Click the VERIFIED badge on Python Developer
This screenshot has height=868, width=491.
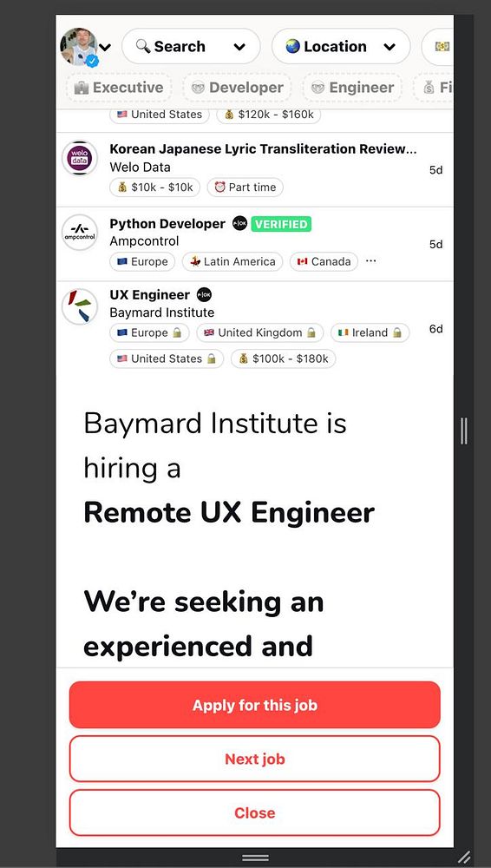(x=281, y=224)
